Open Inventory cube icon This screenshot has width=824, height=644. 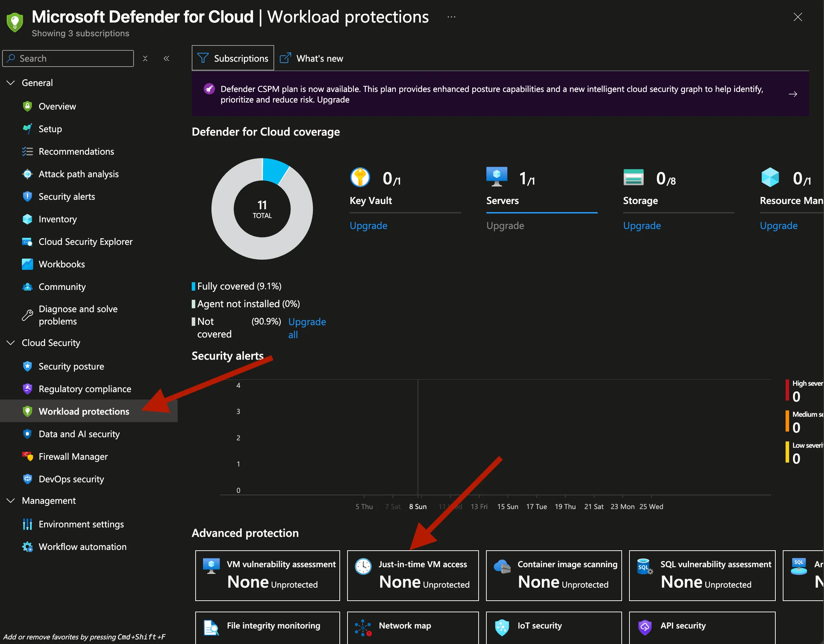(x=27, y=219)
